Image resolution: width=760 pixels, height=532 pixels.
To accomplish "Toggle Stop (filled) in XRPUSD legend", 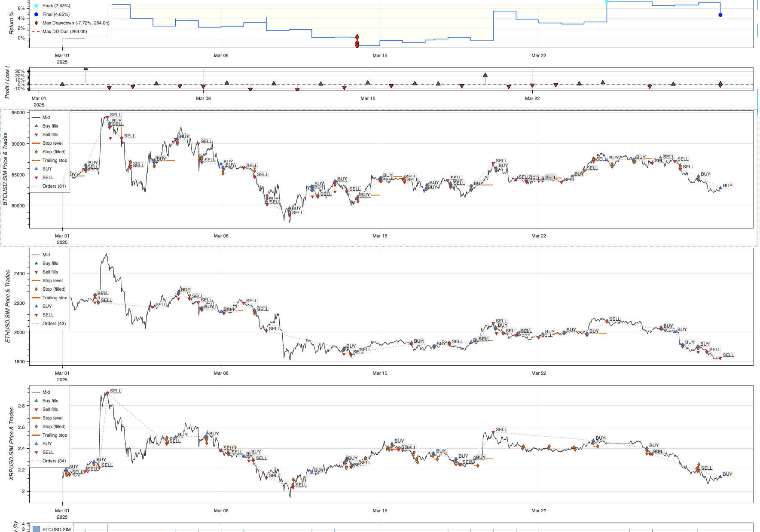I will coord(54,426).
